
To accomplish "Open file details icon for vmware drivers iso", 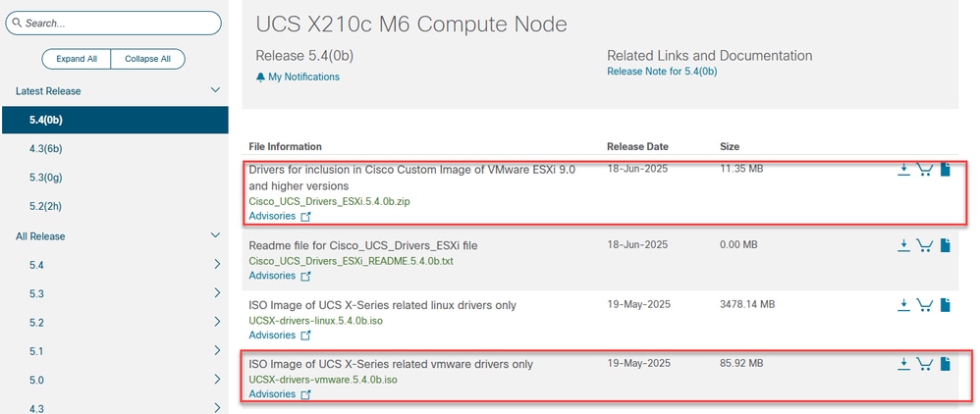I will point(945,363).
